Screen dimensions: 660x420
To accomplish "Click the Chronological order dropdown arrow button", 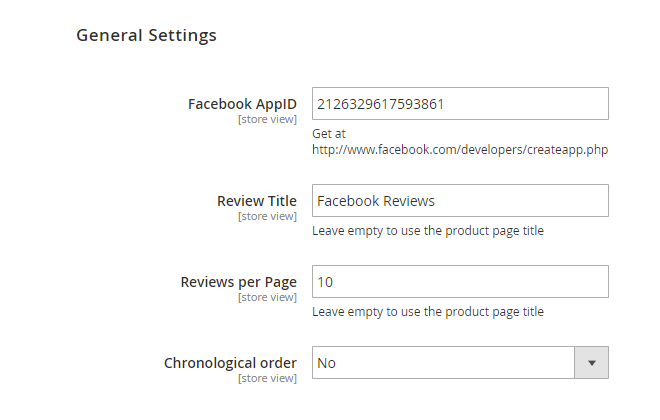I will (591, 363).
